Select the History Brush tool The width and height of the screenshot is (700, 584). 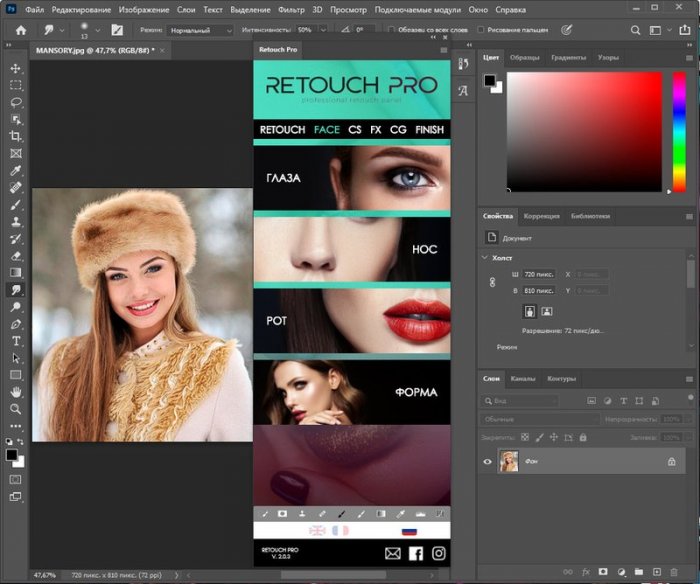tap(16, 238)
